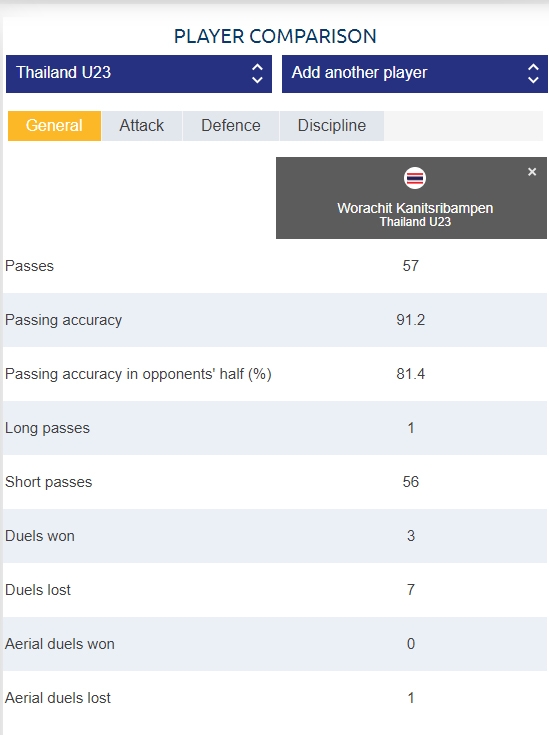Select the Duels won row

click(275, 536)
